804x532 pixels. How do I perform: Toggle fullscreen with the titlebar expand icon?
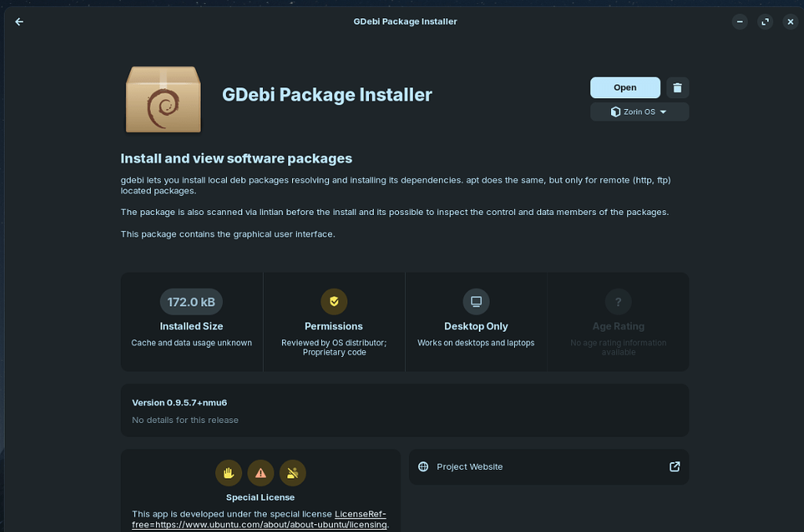coord(765,21)
